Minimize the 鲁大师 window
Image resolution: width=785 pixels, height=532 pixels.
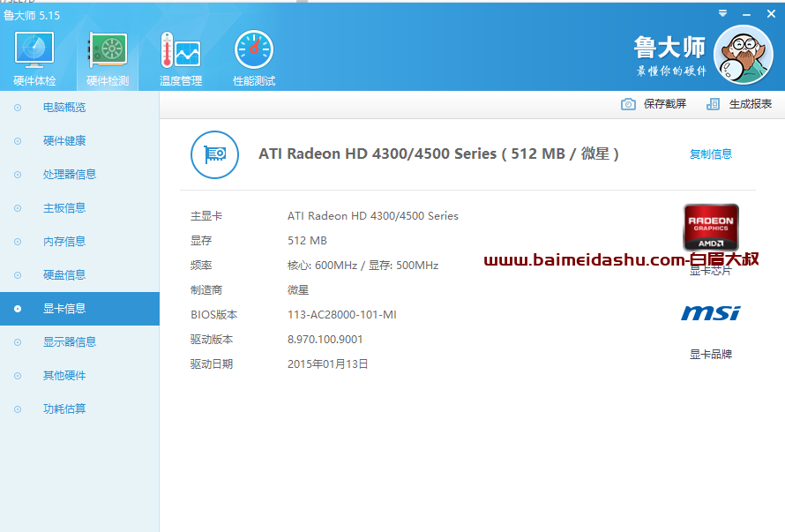click(x=746, y=14)
